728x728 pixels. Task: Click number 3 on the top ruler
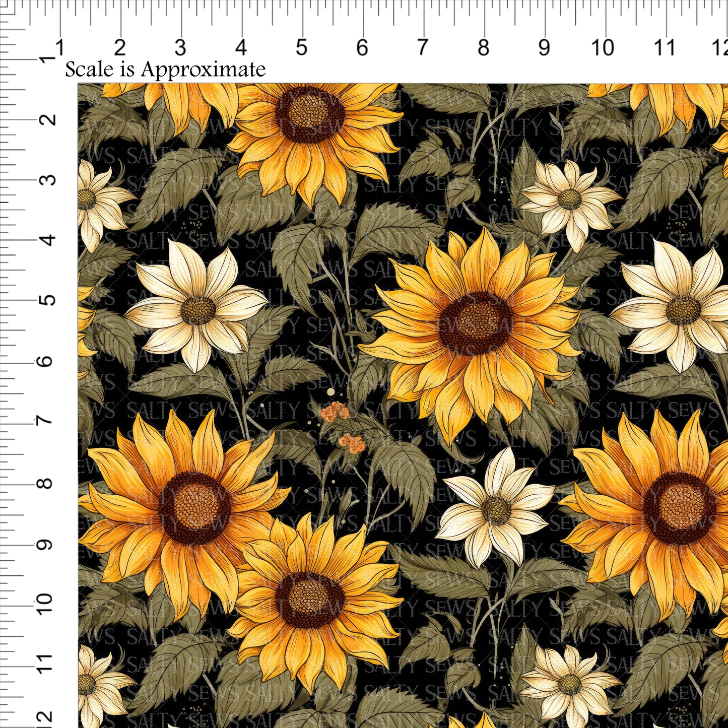[180, 48]
